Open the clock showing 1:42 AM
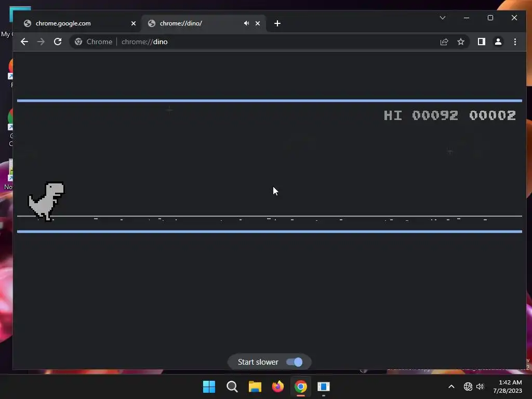The image size is (532, 399). (508, 387)
